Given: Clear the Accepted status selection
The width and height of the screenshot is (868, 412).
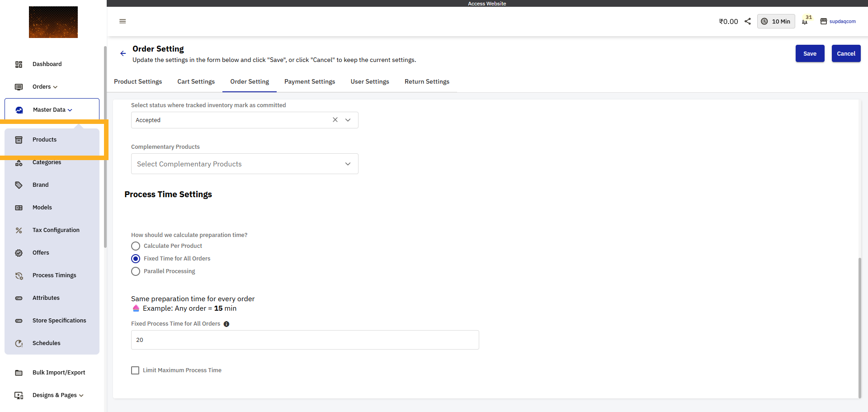Looking at the screenshot, I should 335,120.
